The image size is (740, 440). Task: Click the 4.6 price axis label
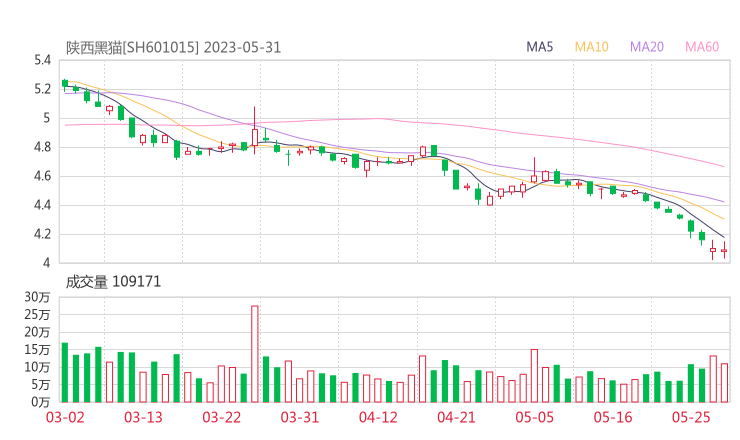42,177
